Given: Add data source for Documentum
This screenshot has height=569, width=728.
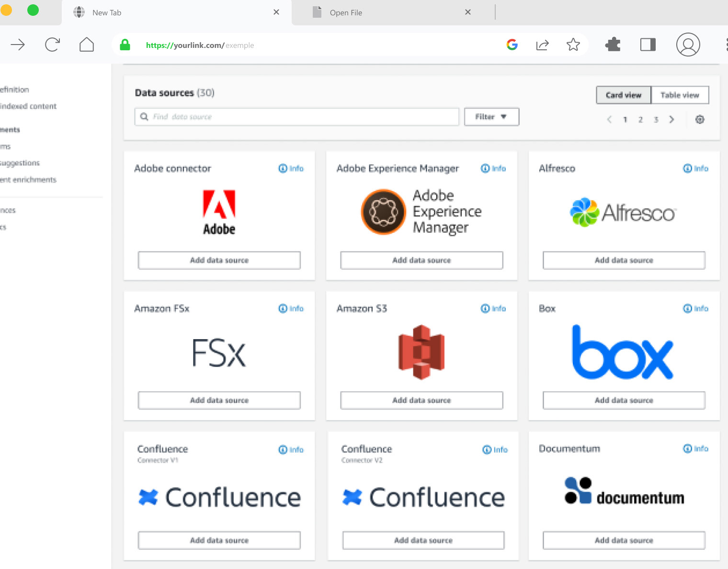Looking at the screenshot, I should tap(624, 540).
